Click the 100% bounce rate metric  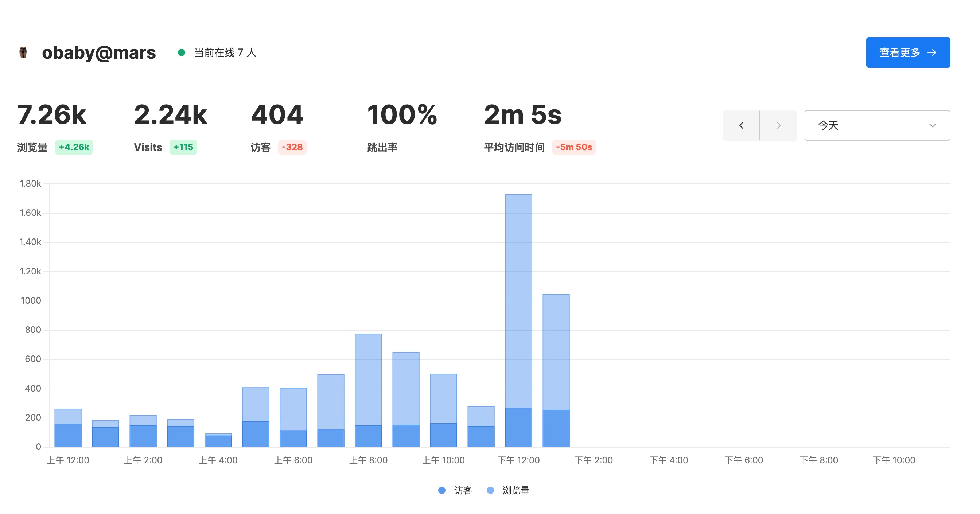pos(402,115)
